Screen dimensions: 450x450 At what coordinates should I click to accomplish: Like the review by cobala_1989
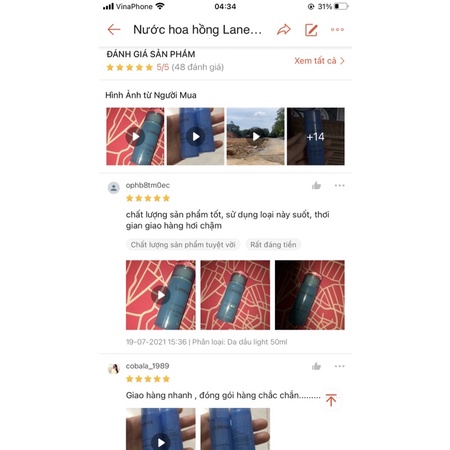coord(316,366)
